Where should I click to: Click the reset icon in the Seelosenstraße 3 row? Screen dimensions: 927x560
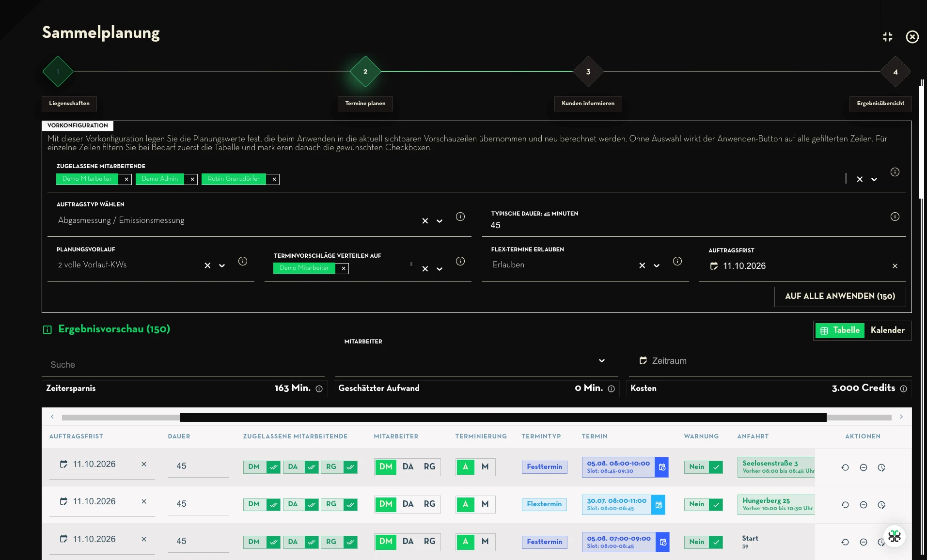tap(845, 467)
